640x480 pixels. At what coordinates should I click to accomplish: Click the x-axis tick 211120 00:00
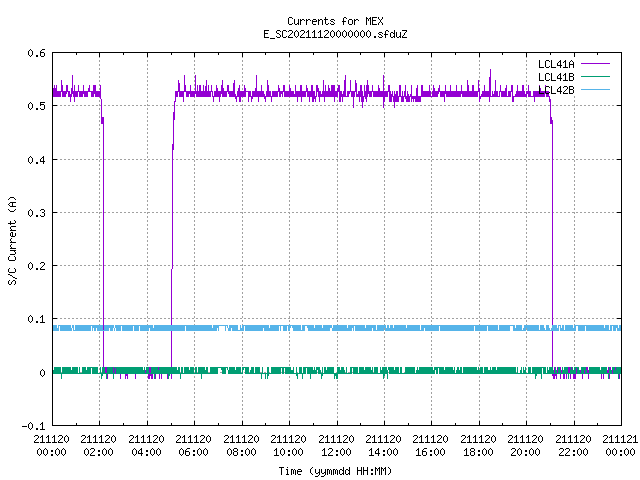[51, 445]
